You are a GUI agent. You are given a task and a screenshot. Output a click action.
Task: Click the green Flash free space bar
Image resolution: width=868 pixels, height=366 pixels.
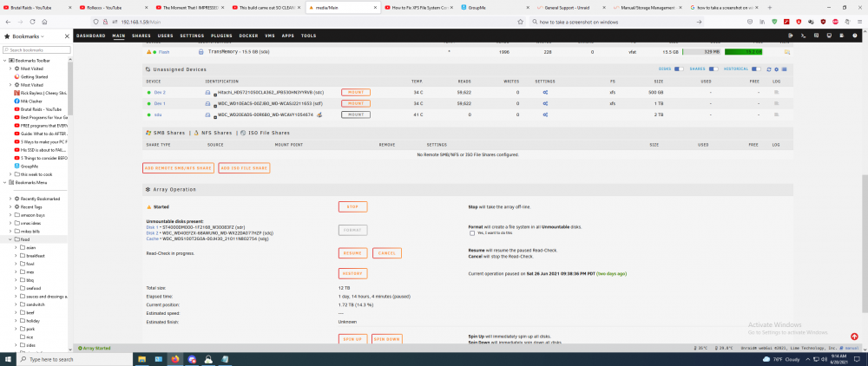coord(744,52)
